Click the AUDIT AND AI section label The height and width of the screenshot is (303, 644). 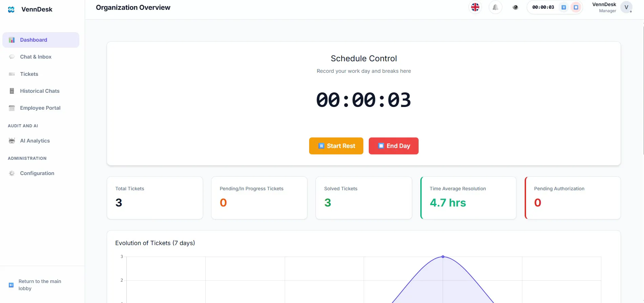[23, 126]
